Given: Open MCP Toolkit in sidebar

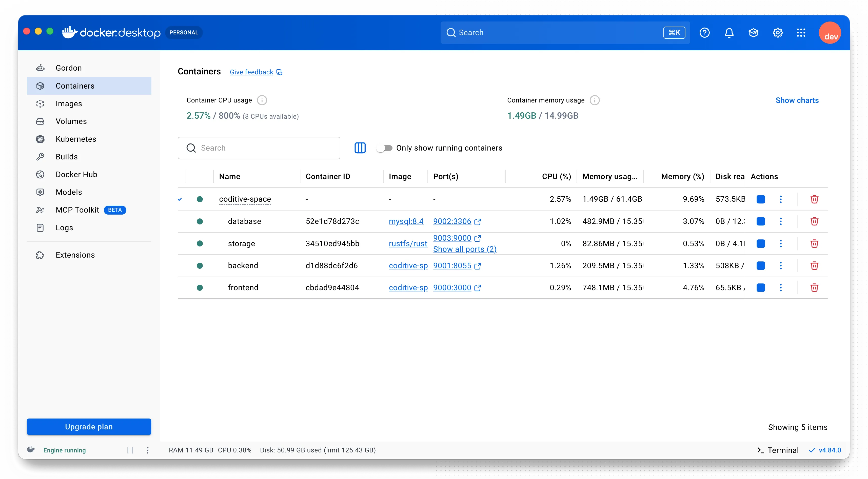Looking at the screenshot, I should [89, 210].
